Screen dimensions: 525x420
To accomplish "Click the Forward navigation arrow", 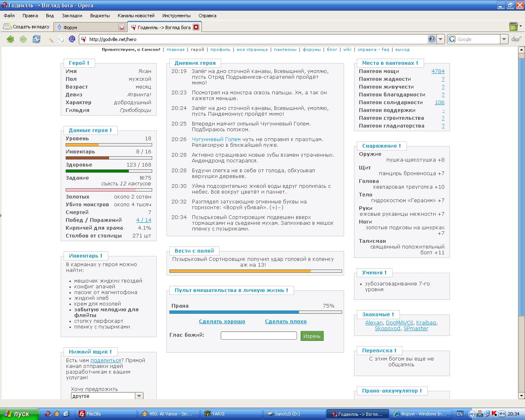I will pos(23,39).
